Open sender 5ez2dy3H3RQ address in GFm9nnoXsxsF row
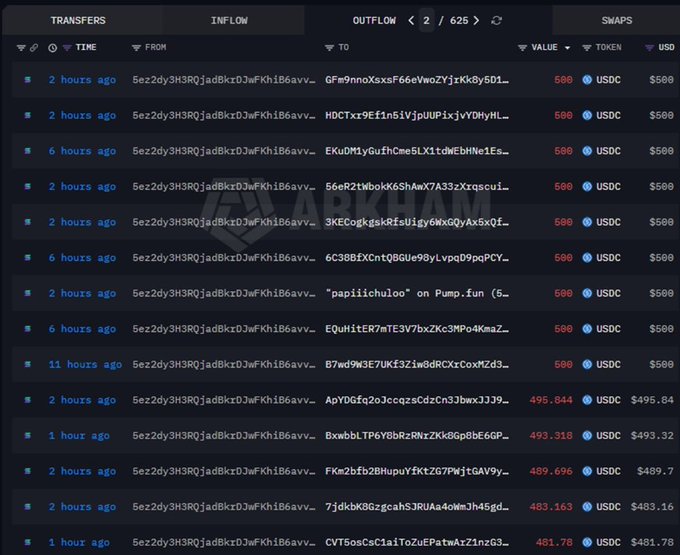680x555 pixels. pos(224,80)
